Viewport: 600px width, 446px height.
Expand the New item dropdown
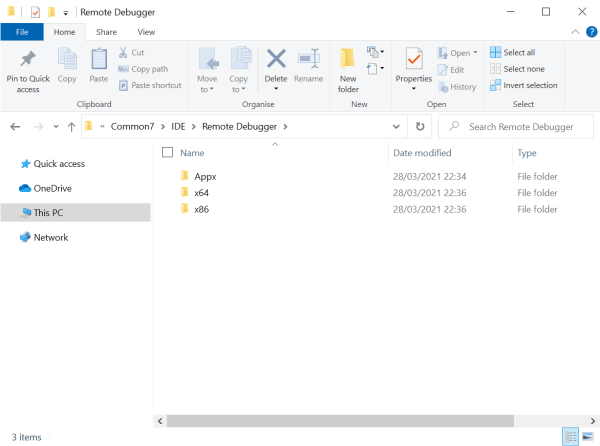pos(375,52)
